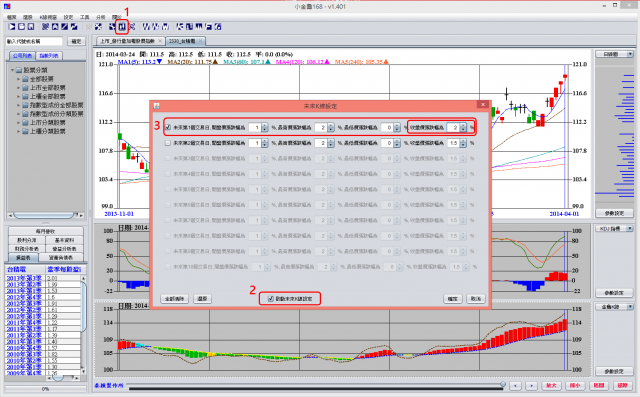Viewport: 640px width, 397px height.
Task: Click the 確定 button in the dialog
Action: point(452,299)
